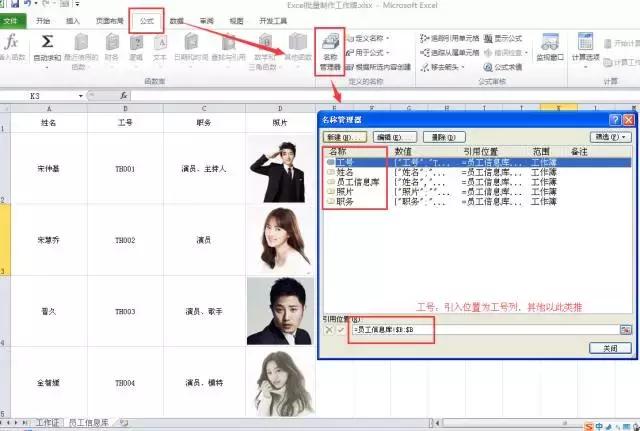Click the cancel X icon beside Refers To
Screen dimensions: 640x431
click(x=329, y=330)
